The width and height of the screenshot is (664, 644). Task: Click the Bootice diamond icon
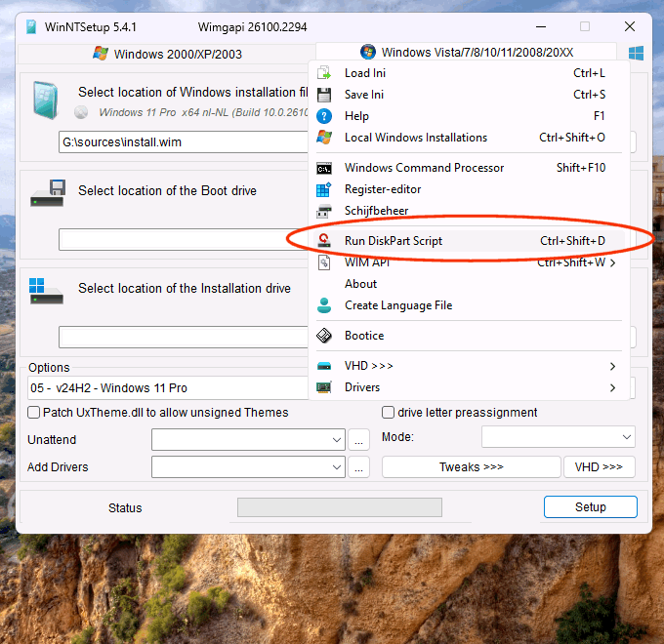(x=324, y=336)
